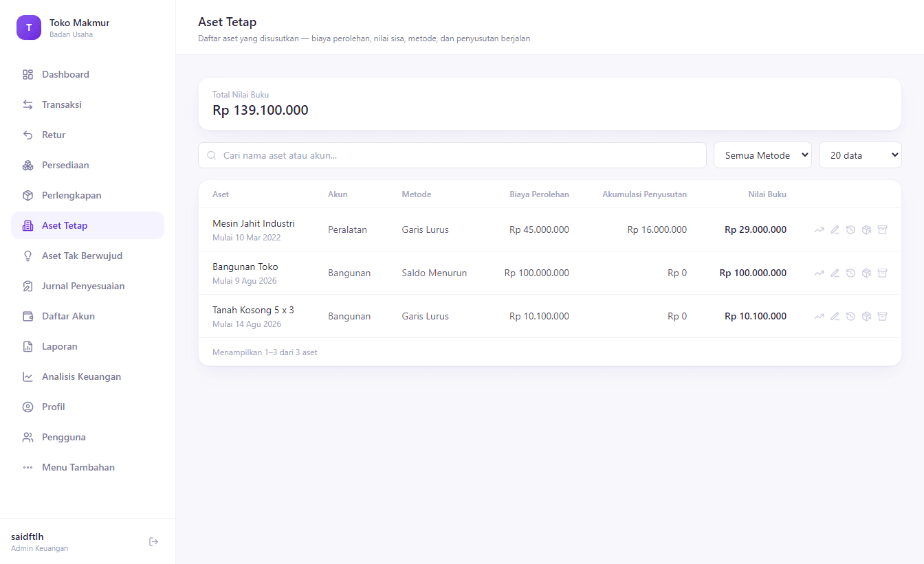Open the Pengguna menu item
This screenshot has width=924, height=564.
[87, 437]
